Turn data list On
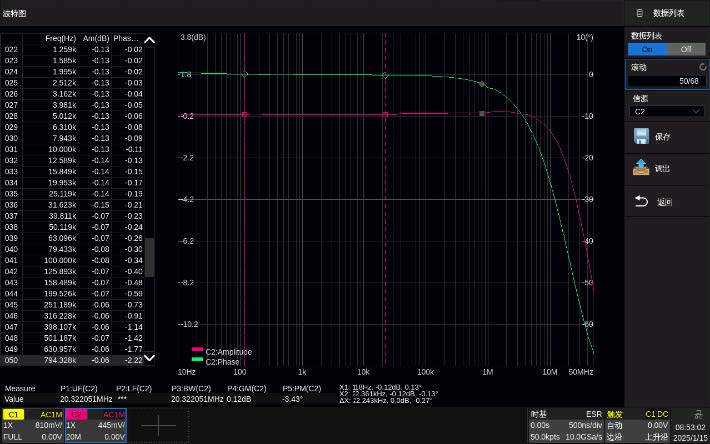Viewport: 710px width, 444px height. 647,49
